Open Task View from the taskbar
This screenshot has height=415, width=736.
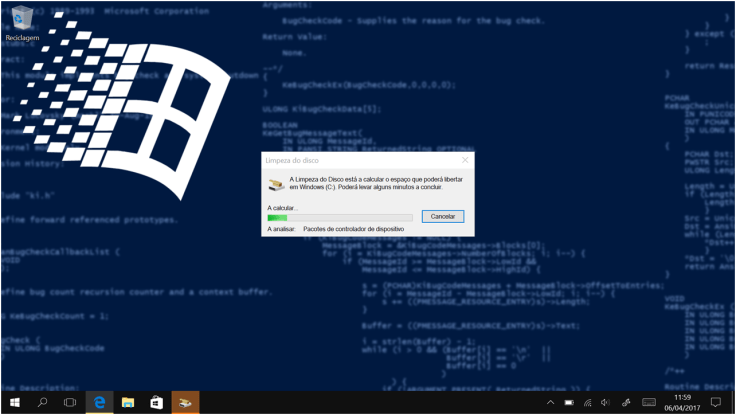click(x=71, y=402)
